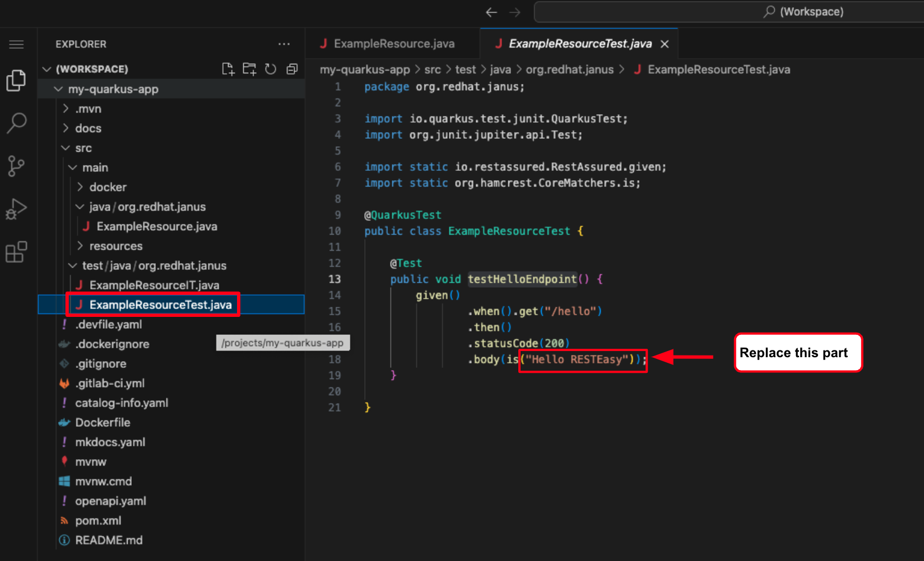Open ExampleResource.java in the file tree
This screenshot has height=561, width=924.
(x=171, y=226)
